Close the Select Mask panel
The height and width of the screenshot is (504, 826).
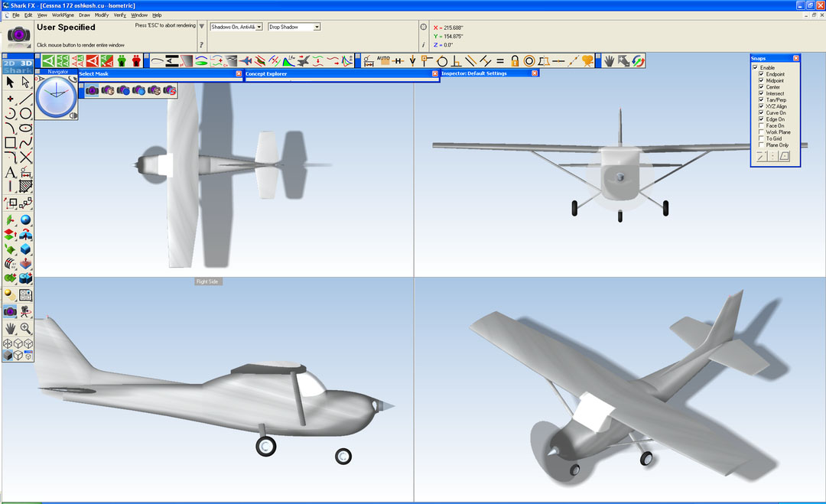coord(239,73)
